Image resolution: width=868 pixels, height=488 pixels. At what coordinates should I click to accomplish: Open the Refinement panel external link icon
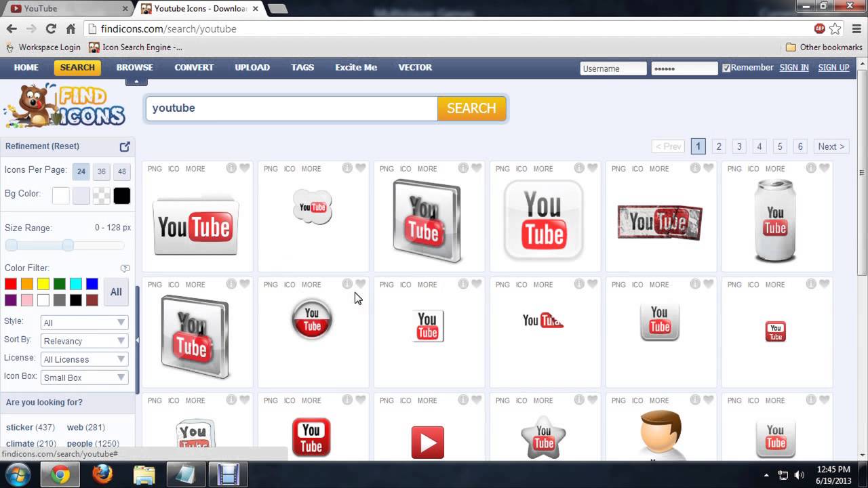[x=125, y=146]
